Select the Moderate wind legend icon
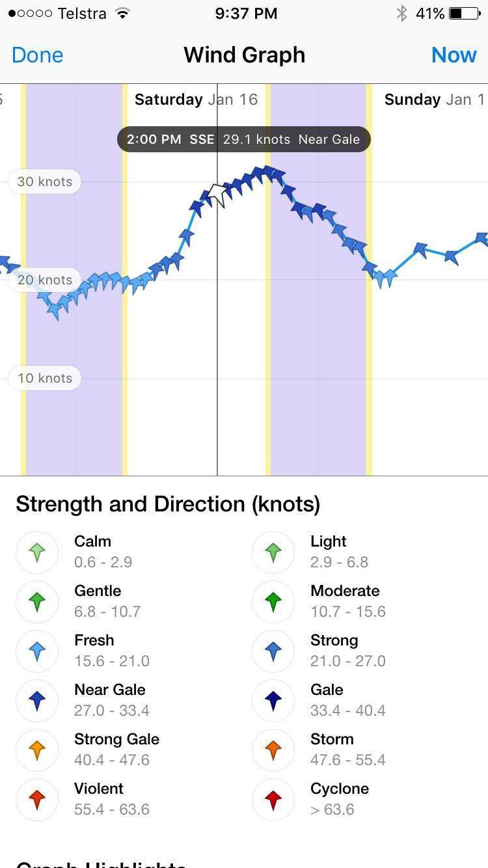 click(273, 602)
